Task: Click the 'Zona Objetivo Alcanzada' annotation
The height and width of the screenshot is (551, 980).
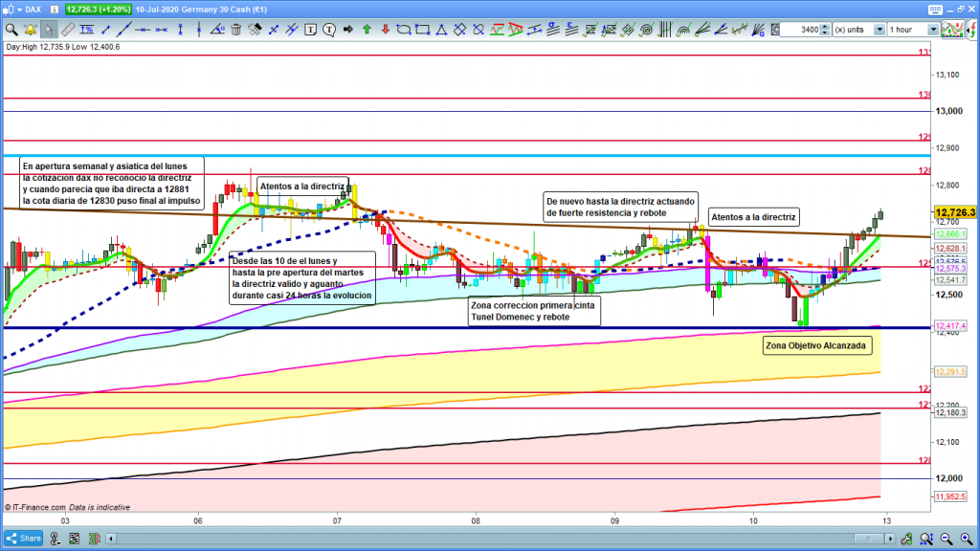Action: click(x=816, y=344)
